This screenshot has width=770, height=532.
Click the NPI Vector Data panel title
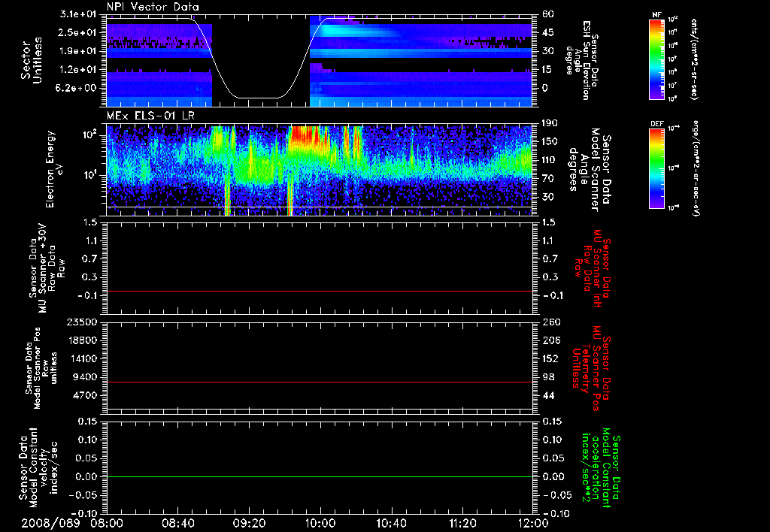coord(153,7)
